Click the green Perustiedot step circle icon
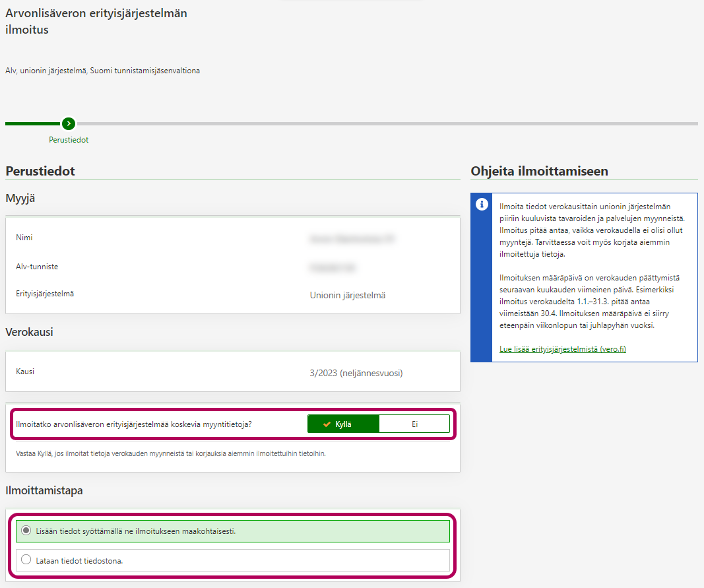Screen dimensions: 704x588 pos(68,123)
